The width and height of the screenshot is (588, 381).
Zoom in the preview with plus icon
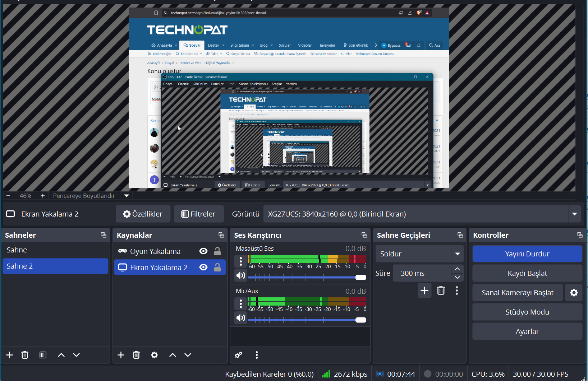tap(43, 196)
